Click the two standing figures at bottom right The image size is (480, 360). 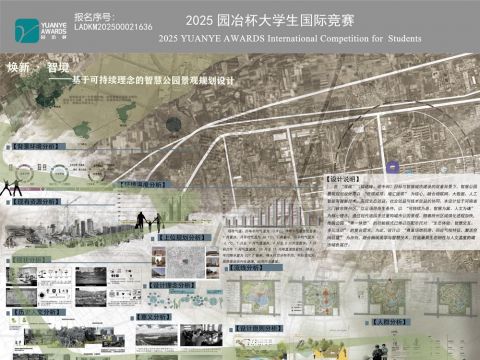click(x=381, y=352)
